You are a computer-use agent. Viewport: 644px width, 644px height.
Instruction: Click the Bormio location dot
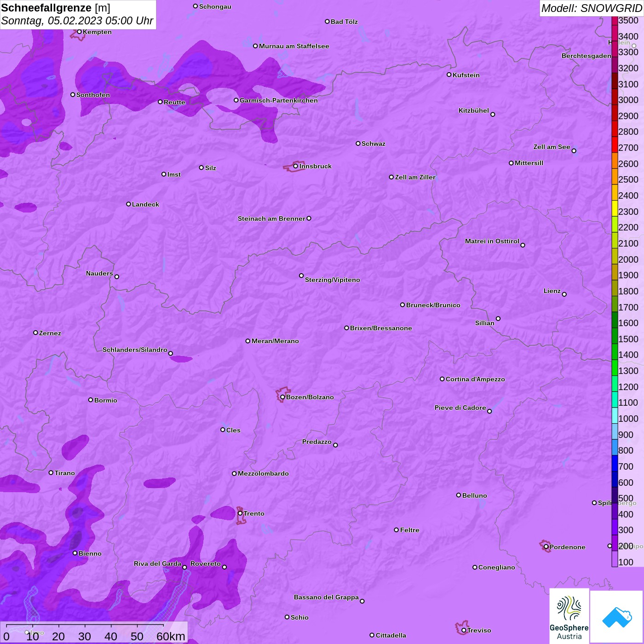[x=91, y=400]
